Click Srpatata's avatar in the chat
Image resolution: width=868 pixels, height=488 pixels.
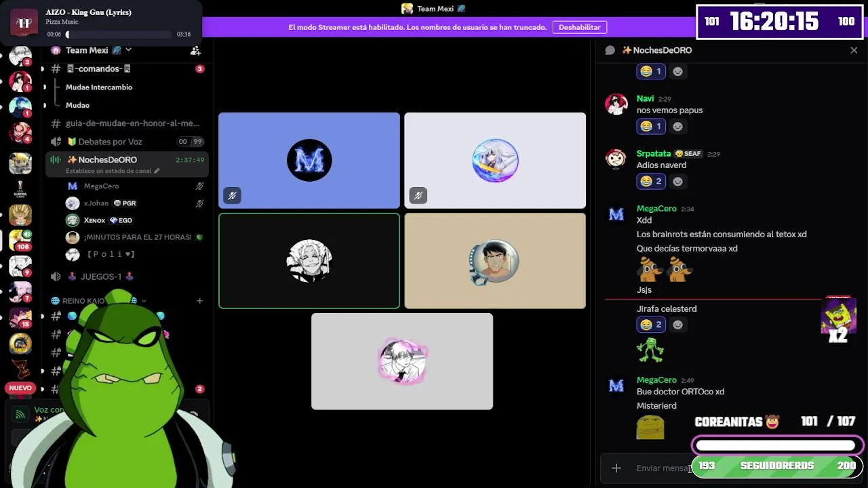tap(616, 159)
